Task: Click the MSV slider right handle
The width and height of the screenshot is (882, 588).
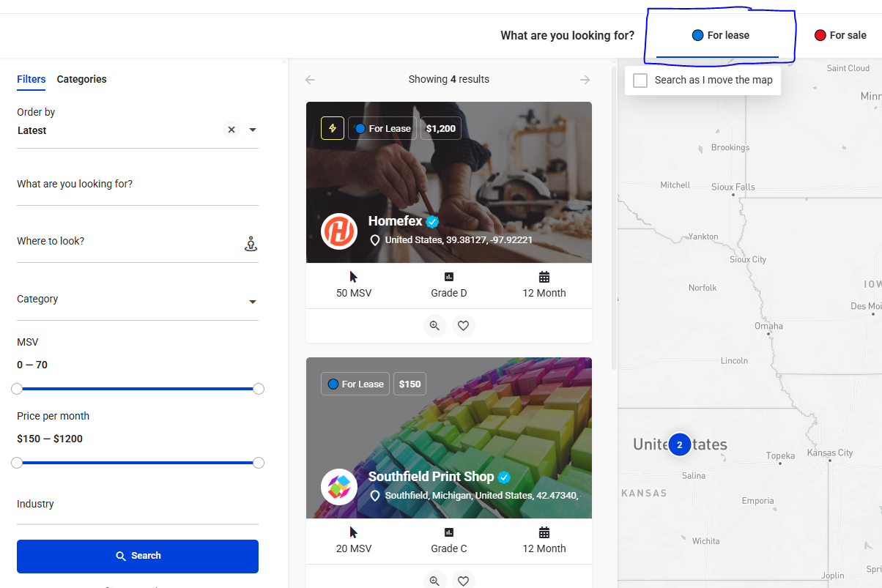Action: pos(259,389)
